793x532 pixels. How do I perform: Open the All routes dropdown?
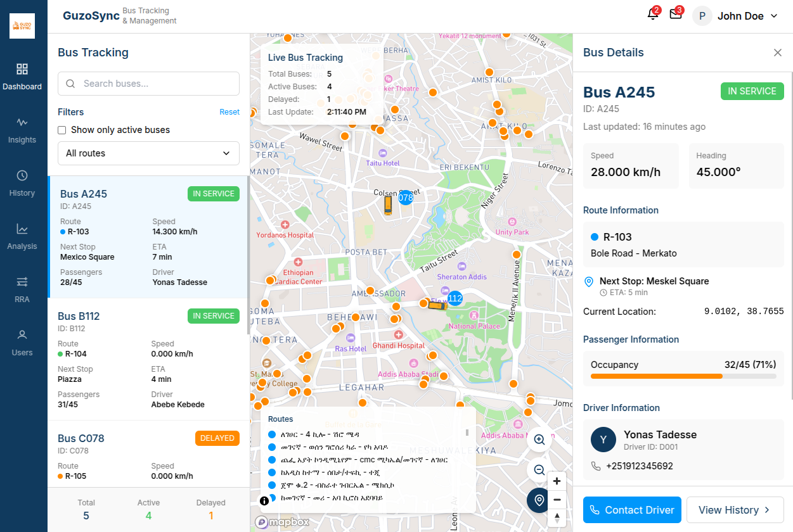click(x=148, y=153)
